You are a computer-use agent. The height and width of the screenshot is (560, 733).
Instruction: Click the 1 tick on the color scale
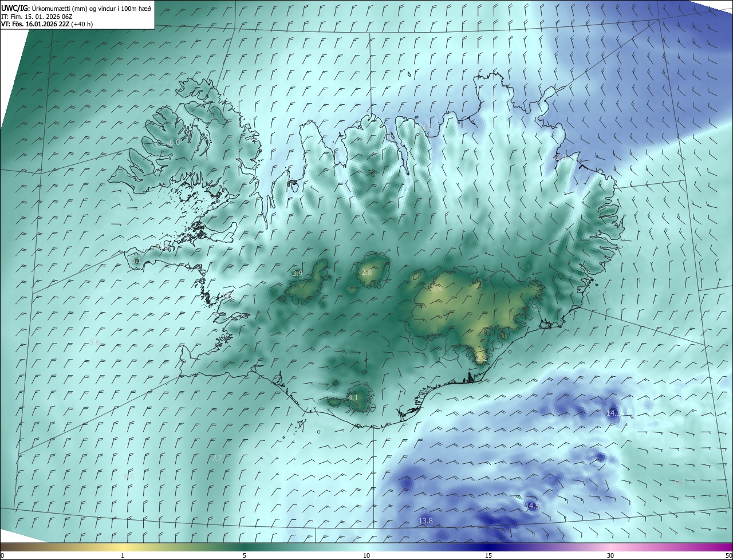pos(123,555)
